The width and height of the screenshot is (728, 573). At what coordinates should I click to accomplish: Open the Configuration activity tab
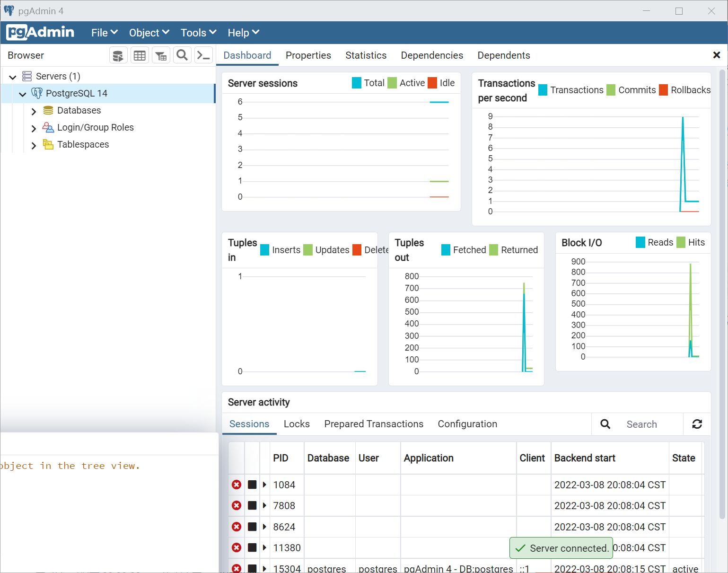467,424
